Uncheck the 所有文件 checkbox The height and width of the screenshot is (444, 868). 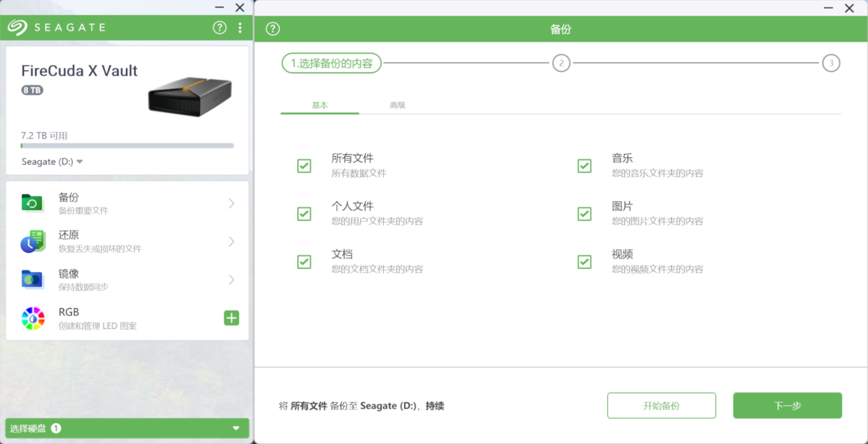coord(304,166)
